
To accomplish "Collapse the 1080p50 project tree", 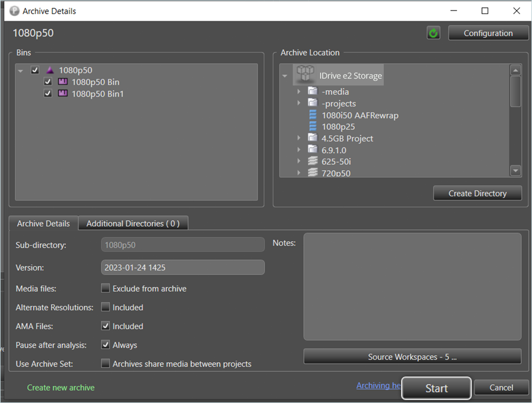I will (x=21, y=71).
